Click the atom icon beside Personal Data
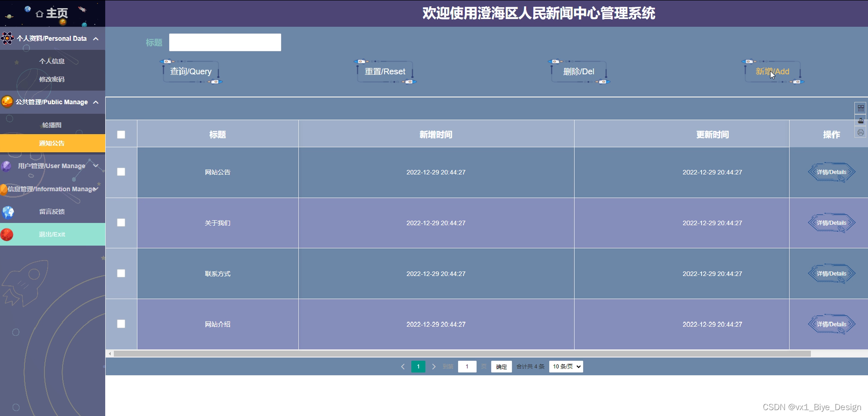The width and height of the screenshot is (868, 416). pyautogui.click(x=7, y=38)
